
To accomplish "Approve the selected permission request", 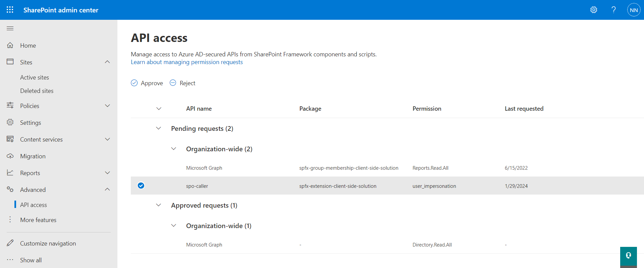I will point(147,83).
